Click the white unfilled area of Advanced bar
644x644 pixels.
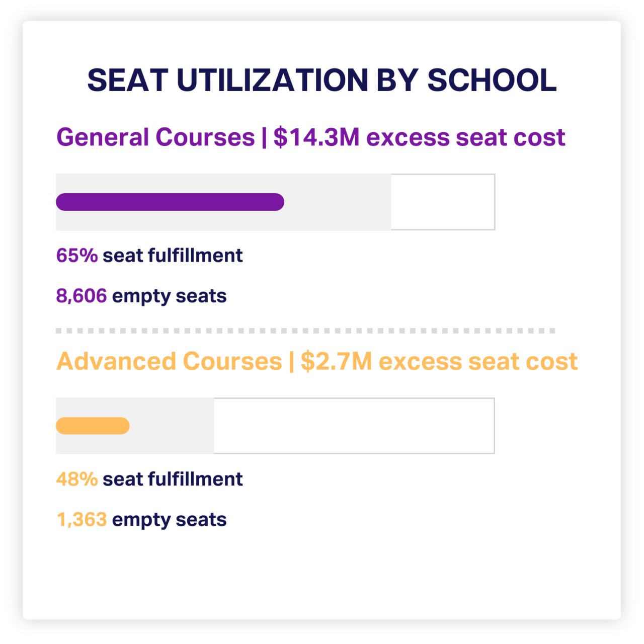click(354, 426)
